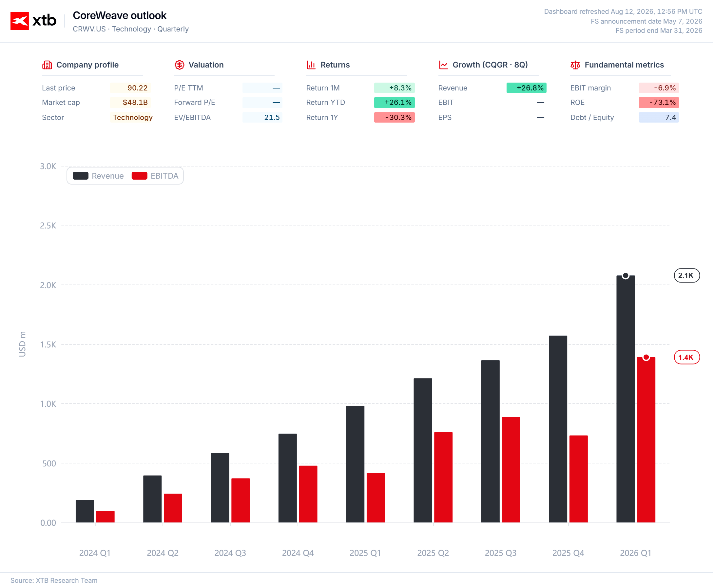713x588 pixels.
Task: Click the red EBITDA legend swatch
Action: coord(140,176)
